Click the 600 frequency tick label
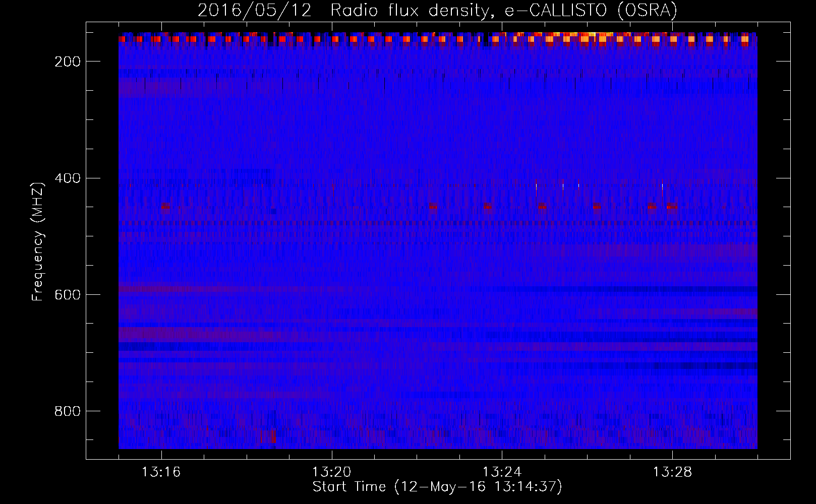 pos(67,295)
